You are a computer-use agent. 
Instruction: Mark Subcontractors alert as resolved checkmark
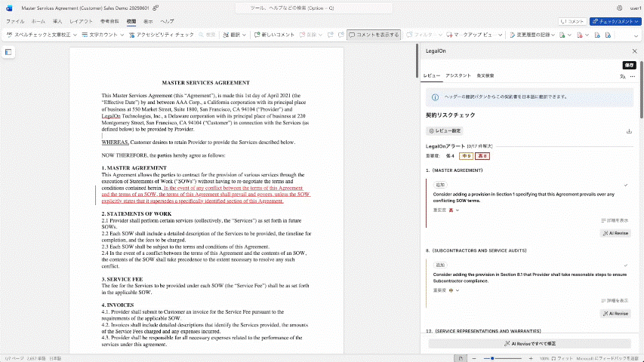click(626, 265)
